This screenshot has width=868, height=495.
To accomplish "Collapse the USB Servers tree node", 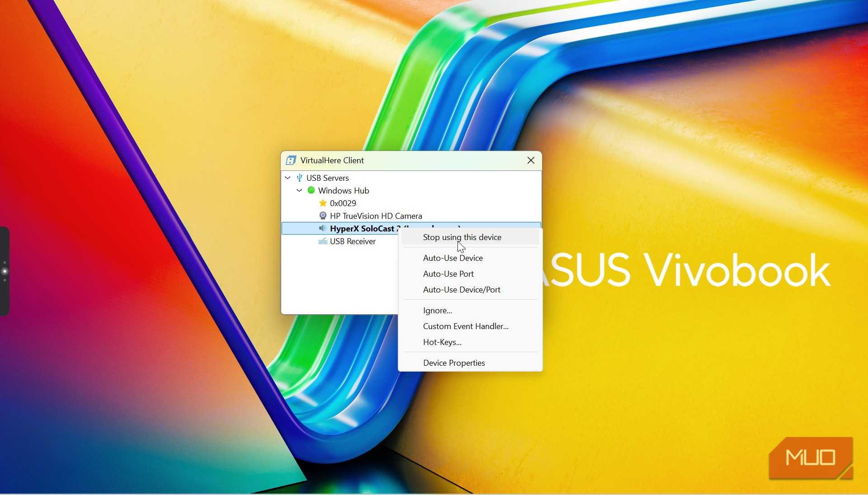I will click(288, 178).
